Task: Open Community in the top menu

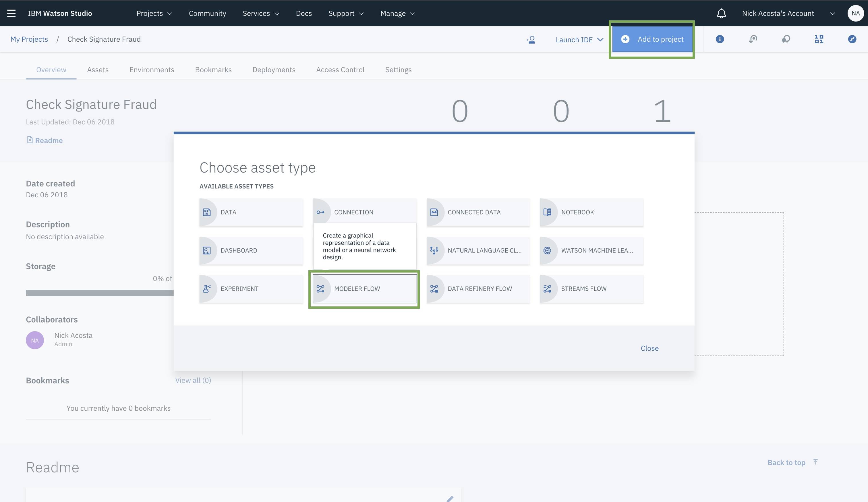Action: 207,13
